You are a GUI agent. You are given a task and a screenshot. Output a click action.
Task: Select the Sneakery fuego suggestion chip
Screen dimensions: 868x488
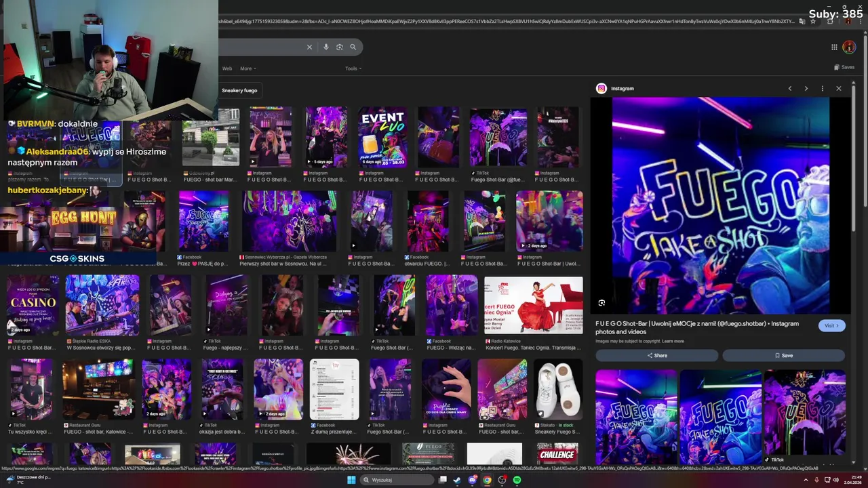coord(239,90)
